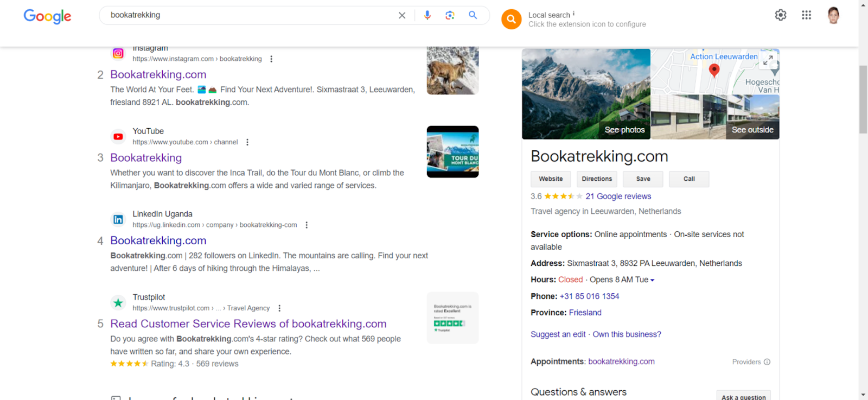Click the LinkedIn favicon icon
The width and height of the screenshot is (868, 400).
point(118,219)
